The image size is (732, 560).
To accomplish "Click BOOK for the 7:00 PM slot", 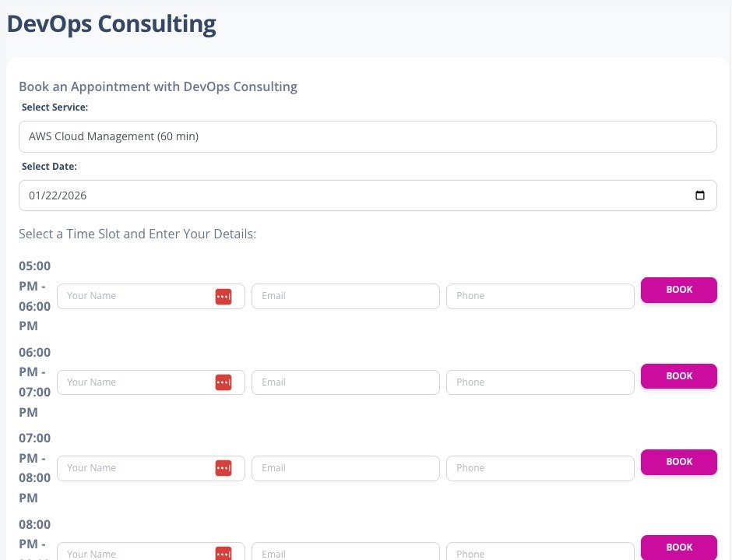I will [678, 461].
